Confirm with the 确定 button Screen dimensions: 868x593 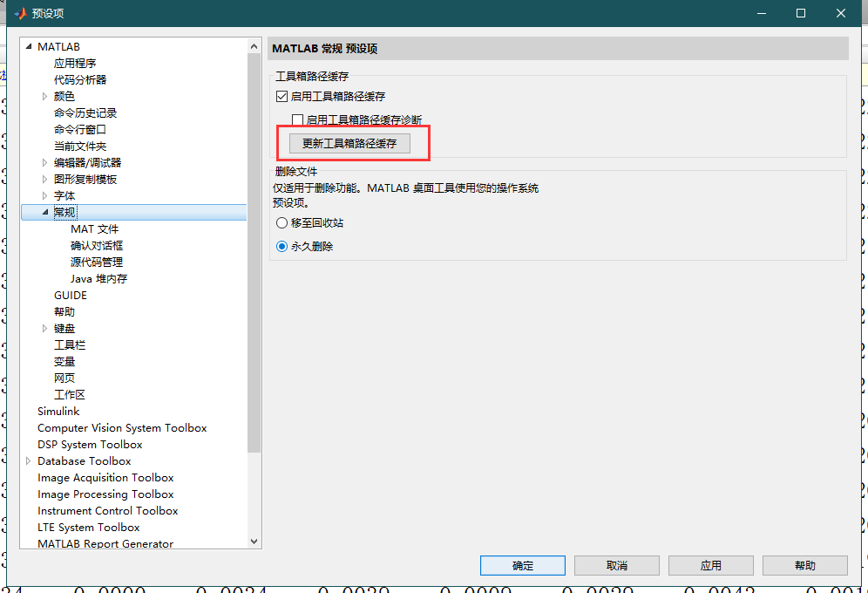coord(523,565)
